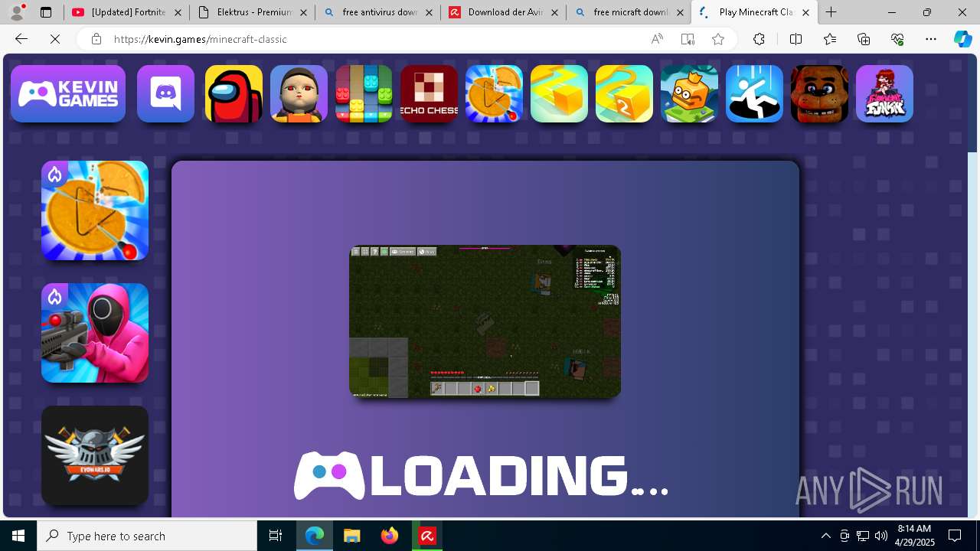The height and width of the screenshot is (551, 980).
Task: Open the Discord icon tile
Action: [165, 93]
